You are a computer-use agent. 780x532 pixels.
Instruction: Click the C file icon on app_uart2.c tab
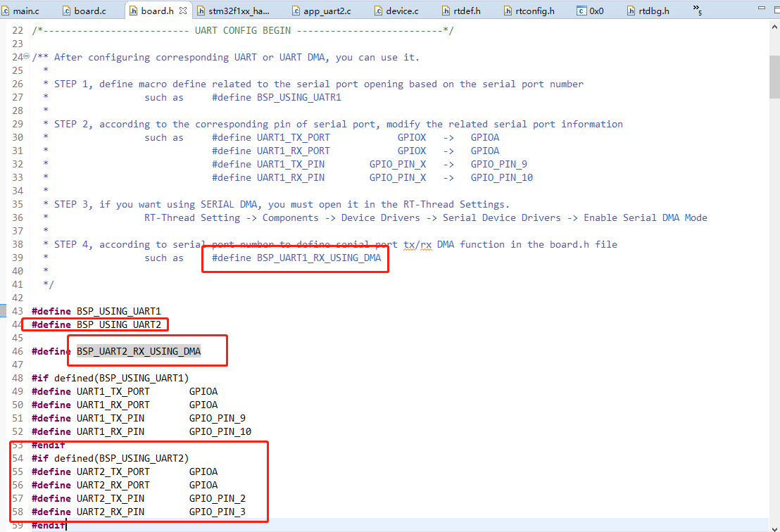296,11
